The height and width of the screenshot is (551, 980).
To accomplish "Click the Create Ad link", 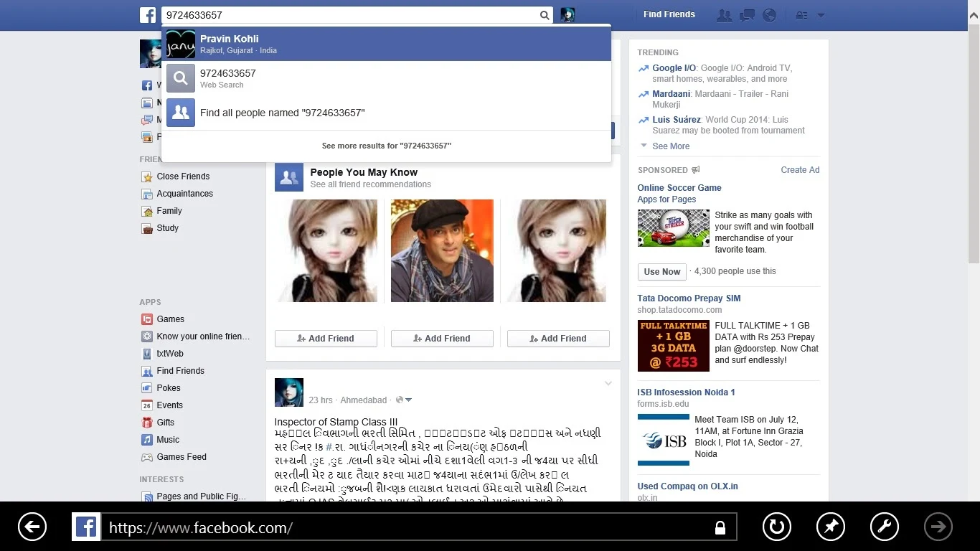I will (800, 170).
